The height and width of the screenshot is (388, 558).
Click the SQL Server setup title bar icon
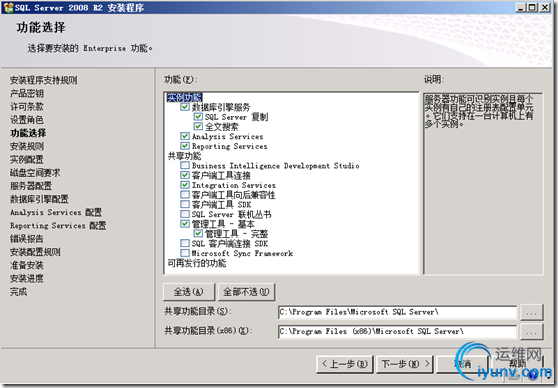(8, 7)
